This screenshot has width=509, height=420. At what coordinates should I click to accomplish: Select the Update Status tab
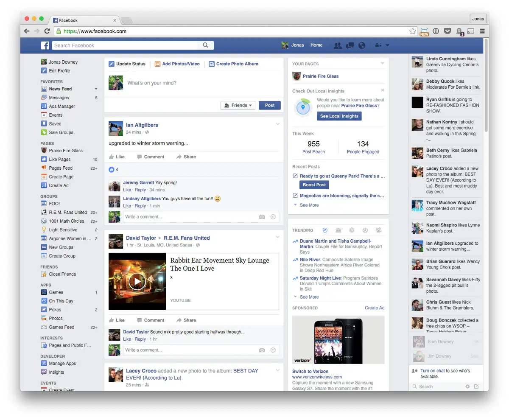point(127,64)
